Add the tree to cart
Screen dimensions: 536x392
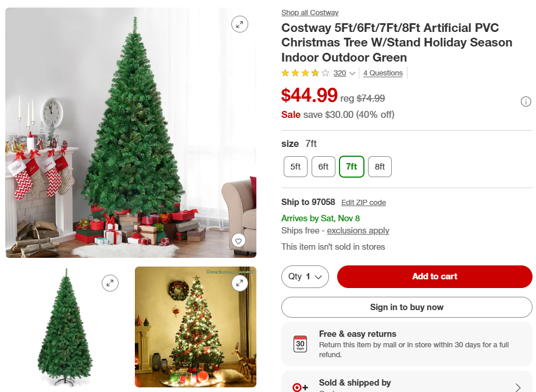pyautogui.click(x=434, y=276)
